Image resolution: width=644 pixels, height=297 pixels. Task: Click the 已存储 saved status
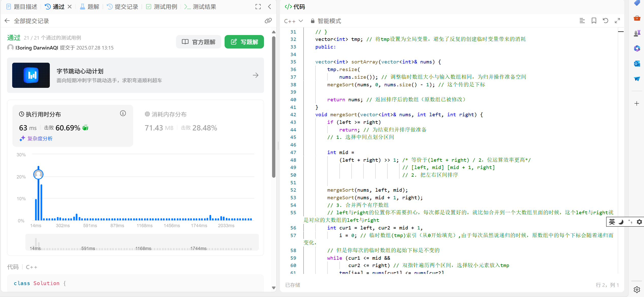(292, 285)
